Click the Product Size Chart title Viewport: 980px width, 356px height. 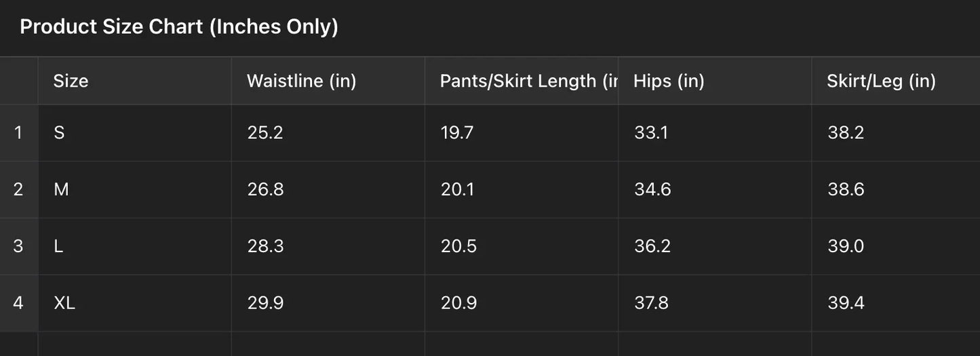pos(179,27)
